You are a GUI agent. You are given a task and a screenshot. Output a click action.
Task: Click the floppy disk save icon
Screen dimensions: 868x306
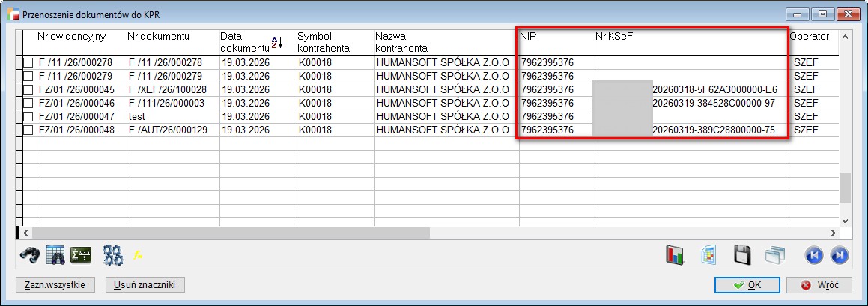coord(742,255)
